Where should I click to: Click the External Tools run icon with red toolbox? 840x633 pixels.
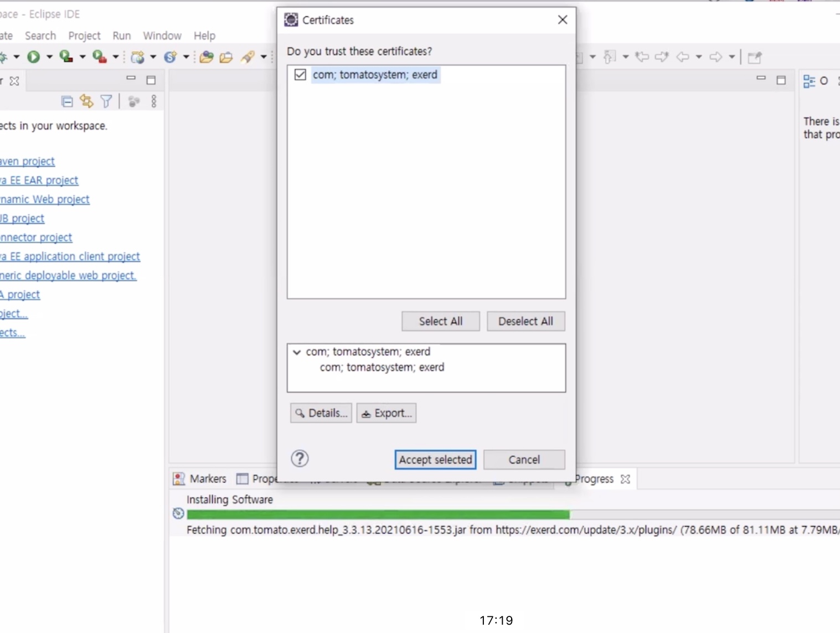99,56
